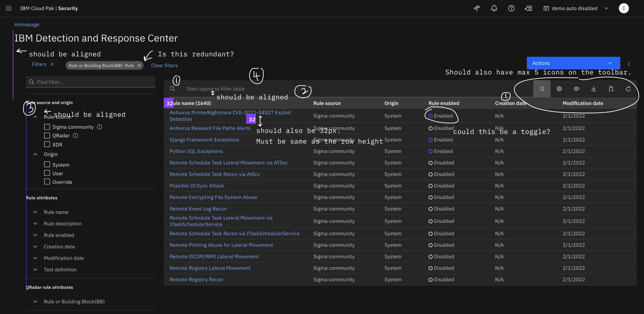Sort by Rule enabled column header

tap(444, 103)
